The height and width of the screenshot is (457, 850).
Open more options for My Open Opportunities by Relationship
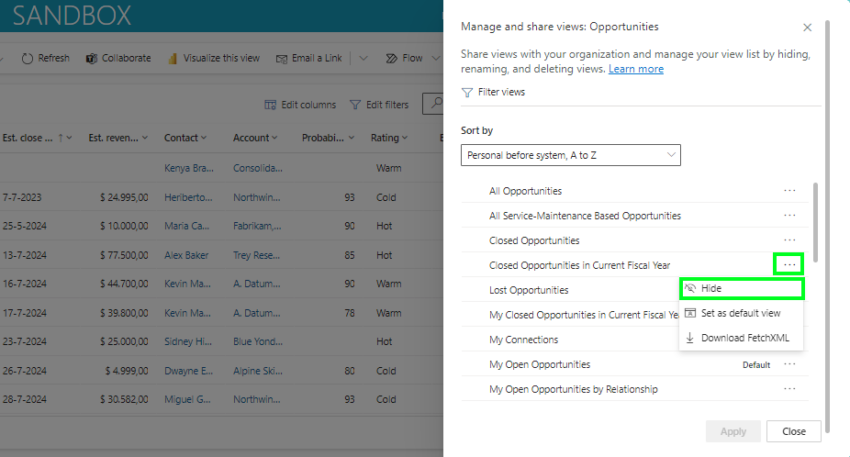pyautogui.click(x=789, y=389)
